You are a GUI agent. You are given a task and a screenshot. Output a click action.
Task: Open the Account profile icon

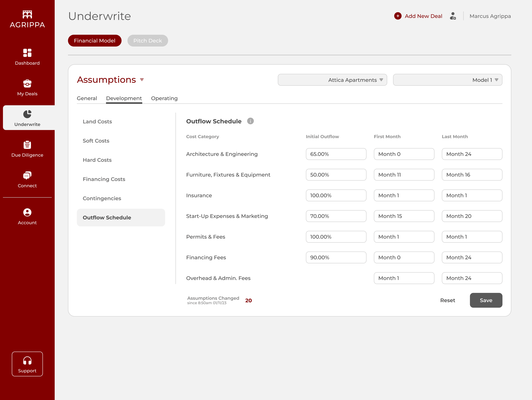click(27, 212)
